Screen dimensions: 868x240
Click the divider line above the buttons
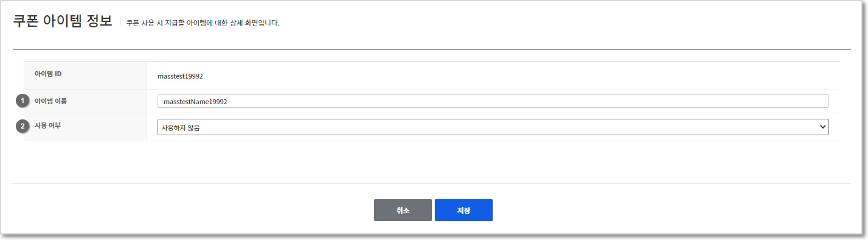pyautogui.click(x=432, y=183)
